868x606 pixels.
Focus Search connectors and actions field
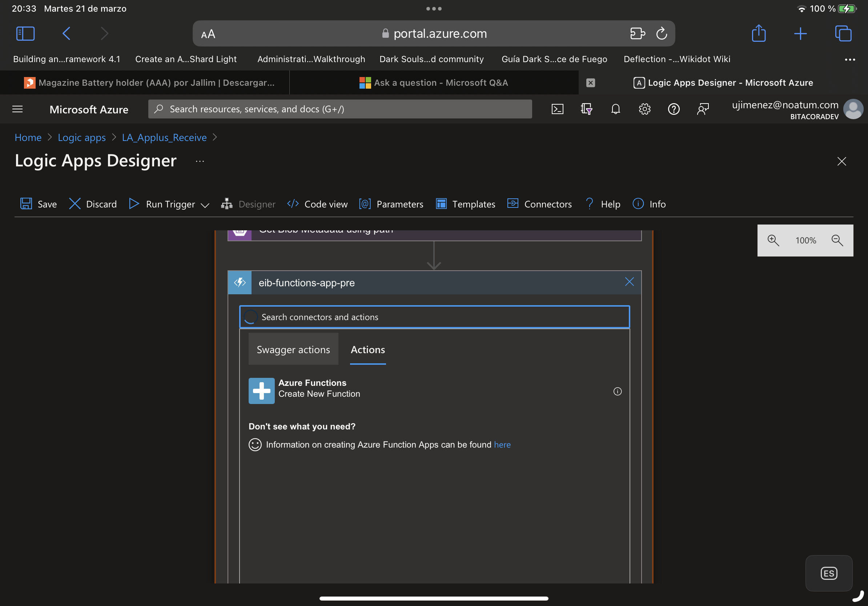click(x=434, y=317)
